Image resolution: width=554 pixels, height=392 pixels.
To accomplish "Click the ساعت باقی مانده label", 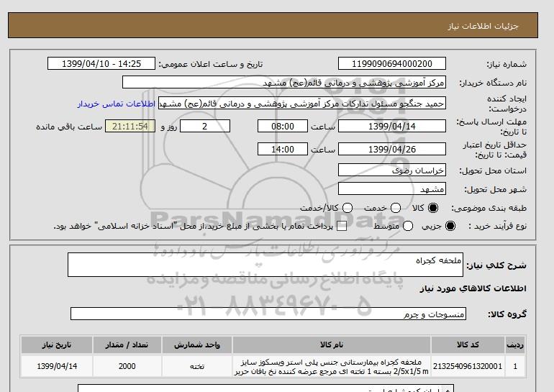I will click(x=69, y=127).
